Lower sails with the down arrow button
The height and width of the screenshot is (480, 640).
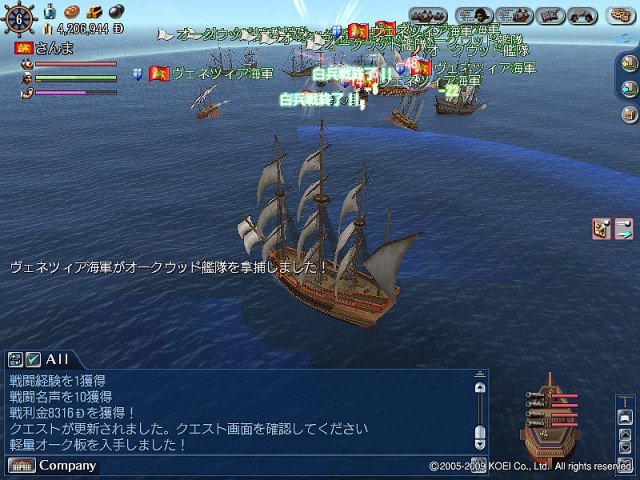coord(625,448)
